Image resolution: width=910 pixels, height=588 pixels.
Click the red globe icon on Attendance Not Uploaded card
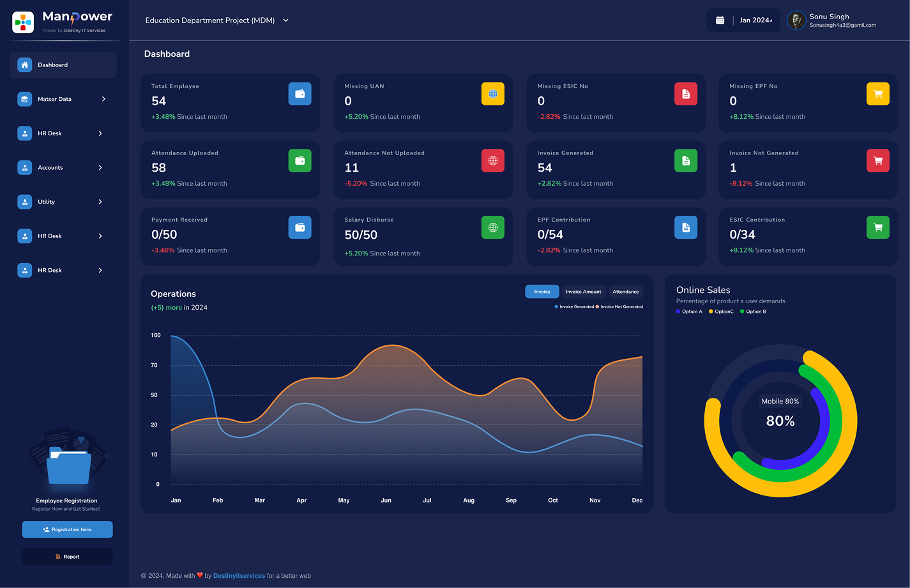coord(493,161)
